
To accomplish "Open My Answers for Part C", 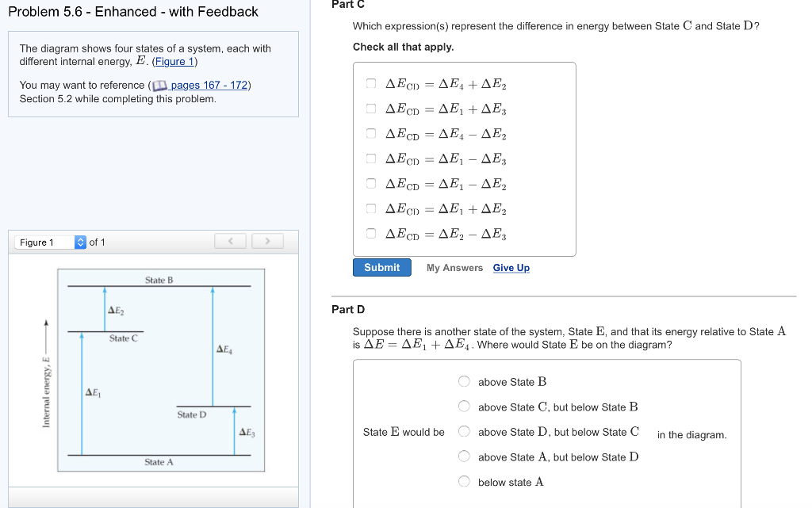I will point(454,268).
